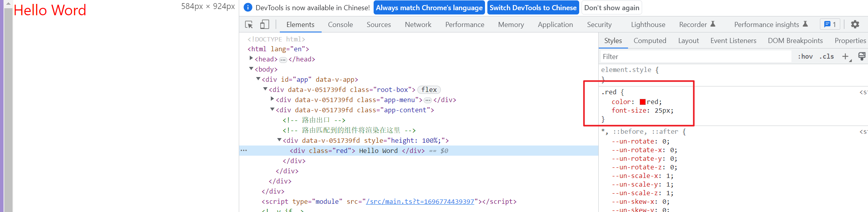
Task: Open the issues counter showing 1
Action: [x=830, y=24]
